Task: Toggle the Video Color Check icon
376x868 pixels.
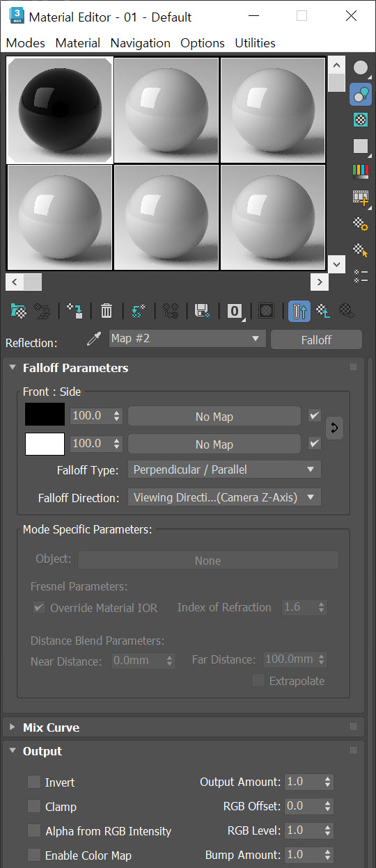Action: tap(361, 171)
